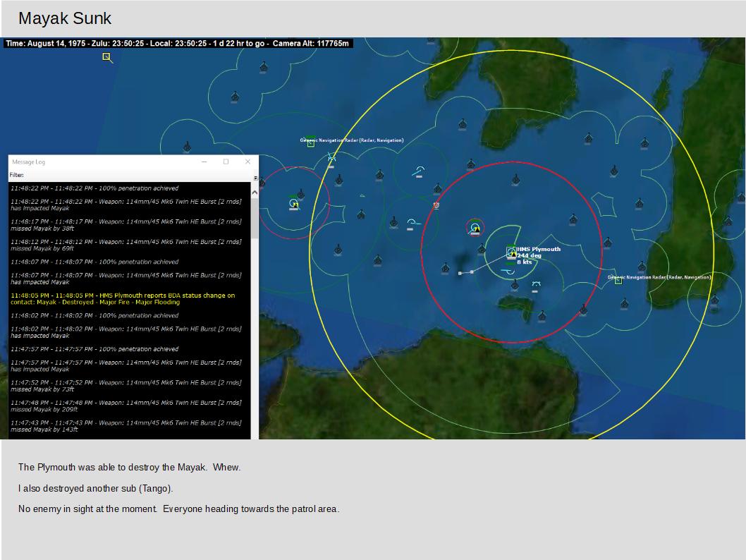Screen dimensions: 746x560
Task: Click the 'Mayak Sunk' heading
Action: click(x=65, y=18)
